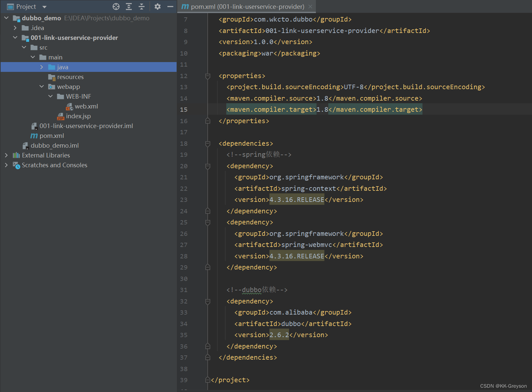Click the UTF-8 sourceEncoding value

(x=354, y=87)
